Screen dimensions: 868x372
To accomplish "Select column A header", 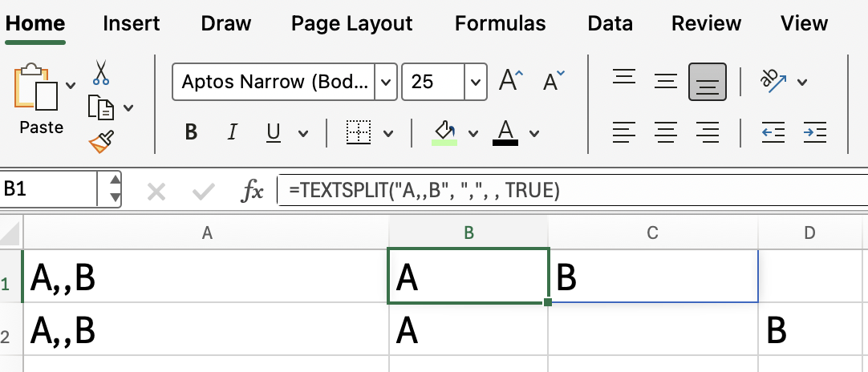I will click(x=206, y=233).
